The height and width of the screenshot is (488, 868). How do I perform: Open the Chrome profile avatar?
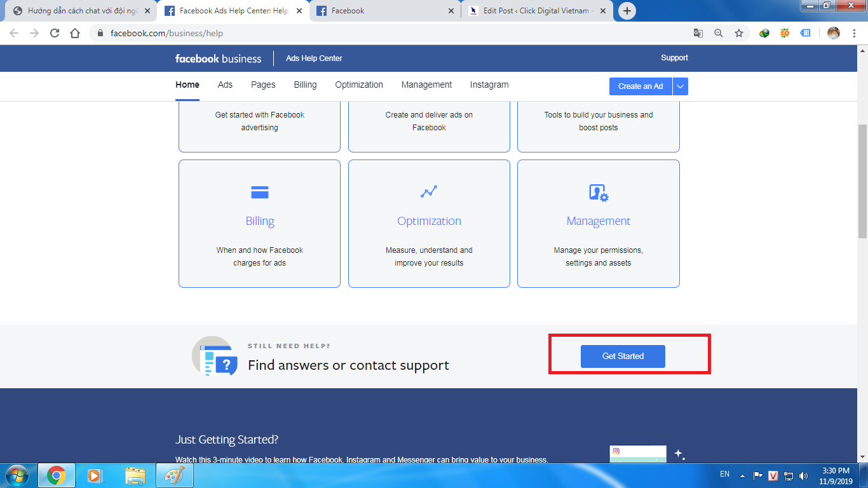pyautogui.click(x=834, y=33)
